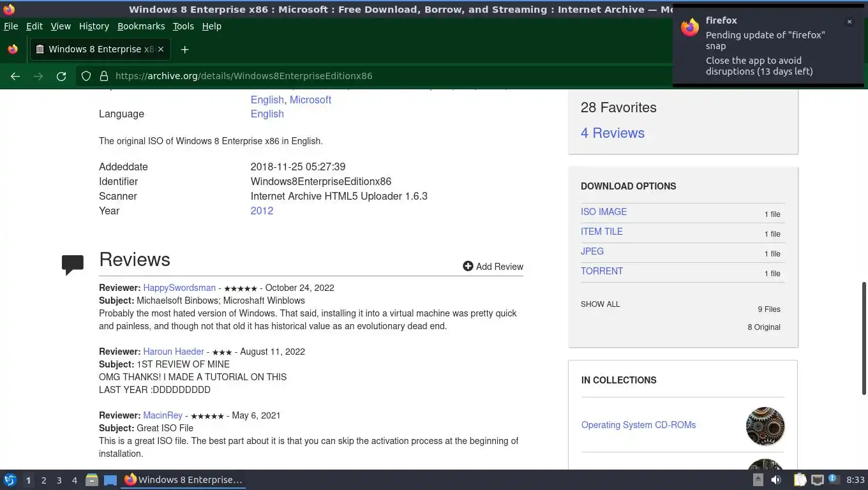Click the network connection tray icon
This screenshot has width=868, height=490.
818,480
